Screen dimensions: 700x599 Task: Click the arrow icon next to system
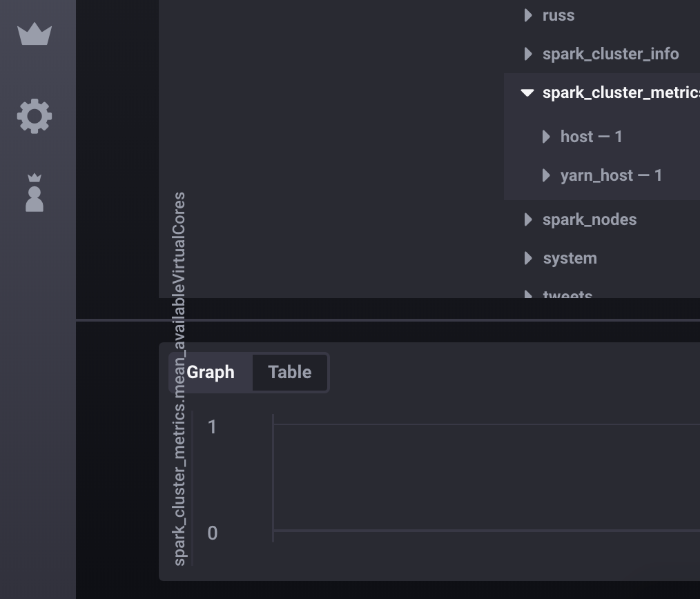[527, 258]
